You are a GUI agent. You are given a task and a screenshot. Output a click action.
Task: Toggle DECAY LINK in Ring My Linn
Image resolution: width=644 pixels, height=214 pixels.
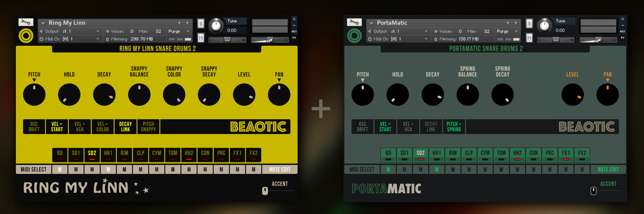click(126, 127)
